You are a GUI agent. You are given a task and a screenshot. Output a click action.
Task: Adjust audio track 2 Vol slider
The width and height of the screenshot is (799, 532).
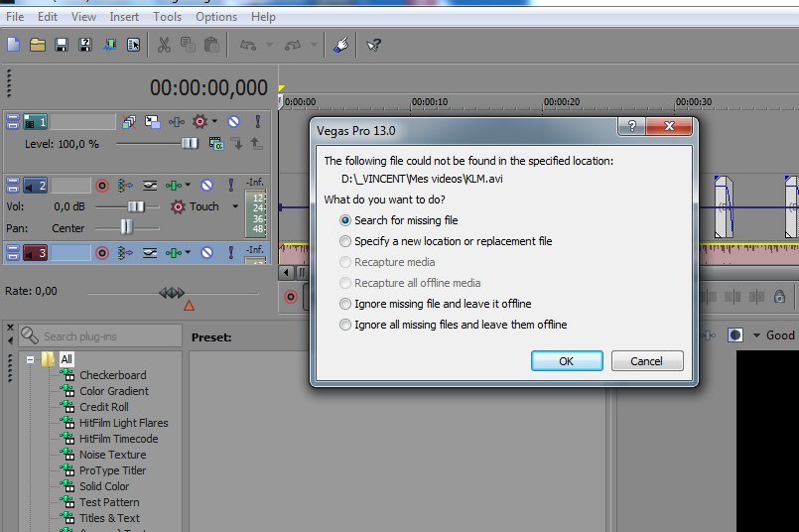pyautogui.click(x=136, y=206)
